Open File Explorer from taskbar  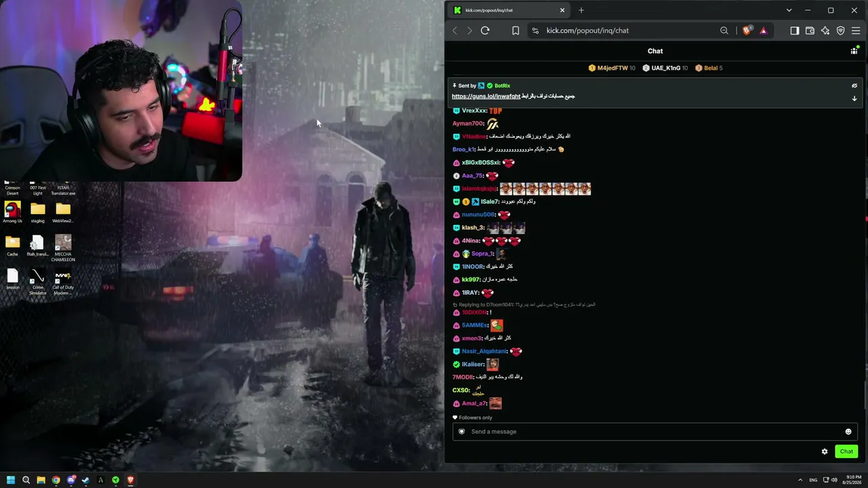tap(41, 481)
